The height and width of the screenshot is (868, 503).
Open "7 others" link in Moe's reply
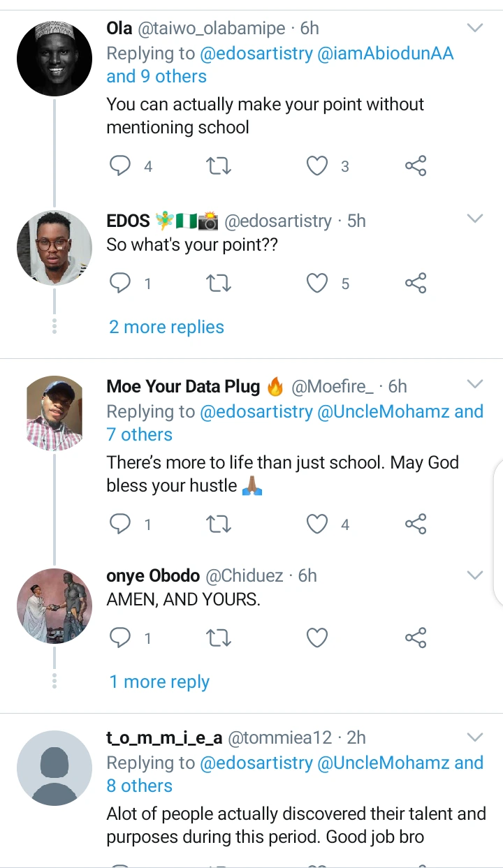pos(139,434)
